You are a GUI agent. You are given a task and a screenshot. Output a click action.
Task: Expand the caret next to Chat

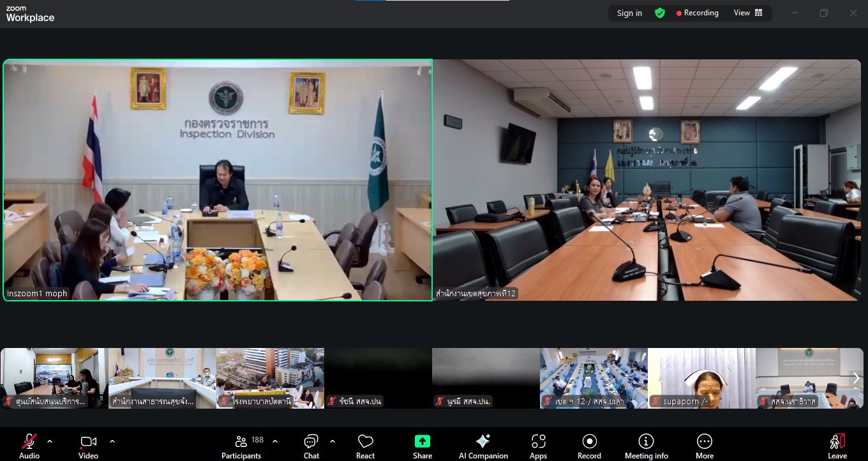(x=333, y=441)
